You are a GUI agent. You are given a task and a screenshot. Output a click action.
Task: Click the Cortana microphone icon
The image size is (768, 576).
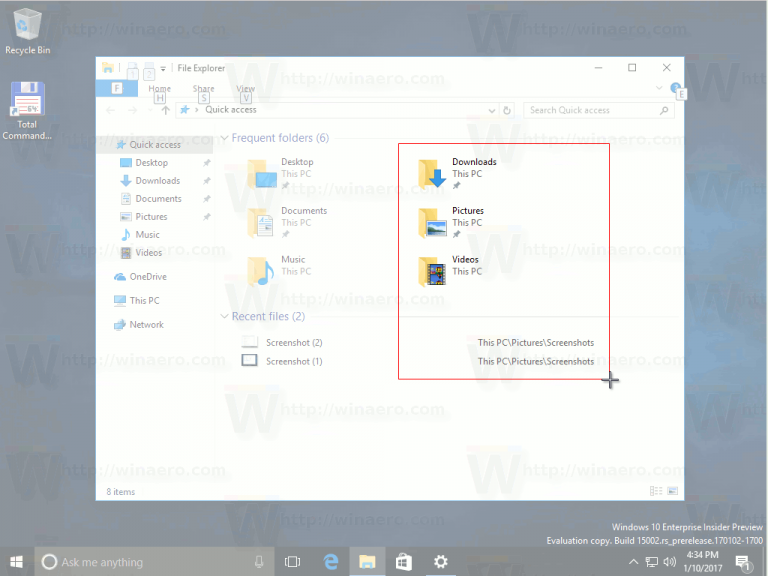click(x=259, y=562)
